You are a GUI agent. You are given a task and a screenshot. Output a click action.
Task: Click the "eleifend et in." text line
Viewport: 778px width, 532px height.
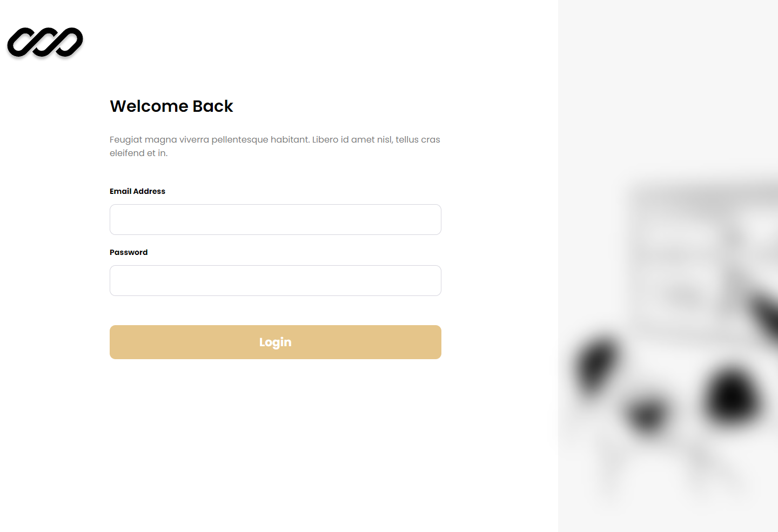point(139,153)
